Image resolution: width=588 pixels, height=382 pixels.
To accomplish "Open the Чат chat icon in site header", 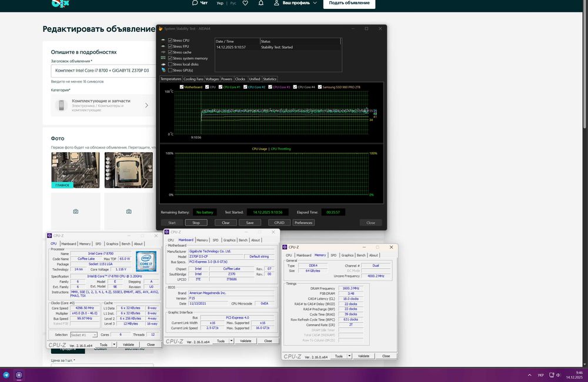I will (195, 2).
